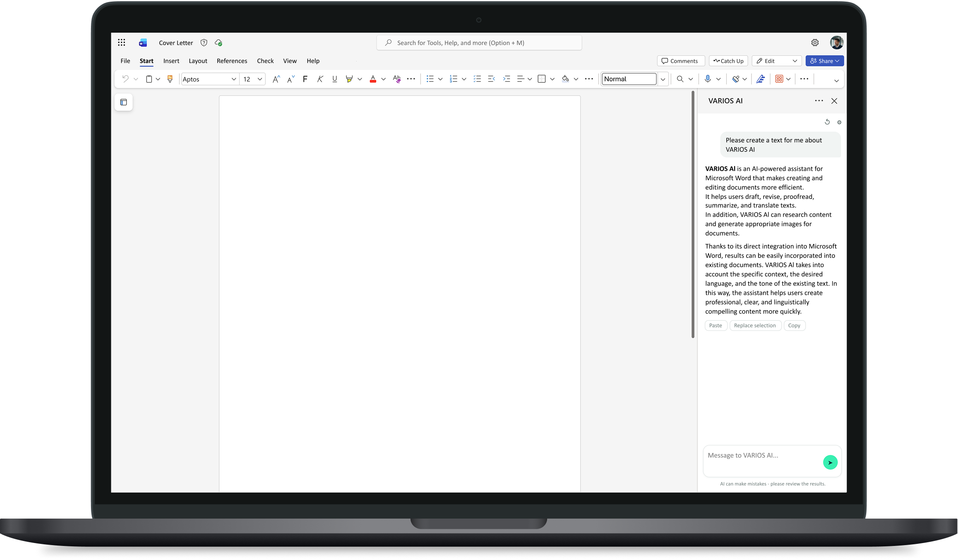The width and height of the screenshot is (958, 560).
Task: Click the Cover Letter document title
Action: coord(176,43)
